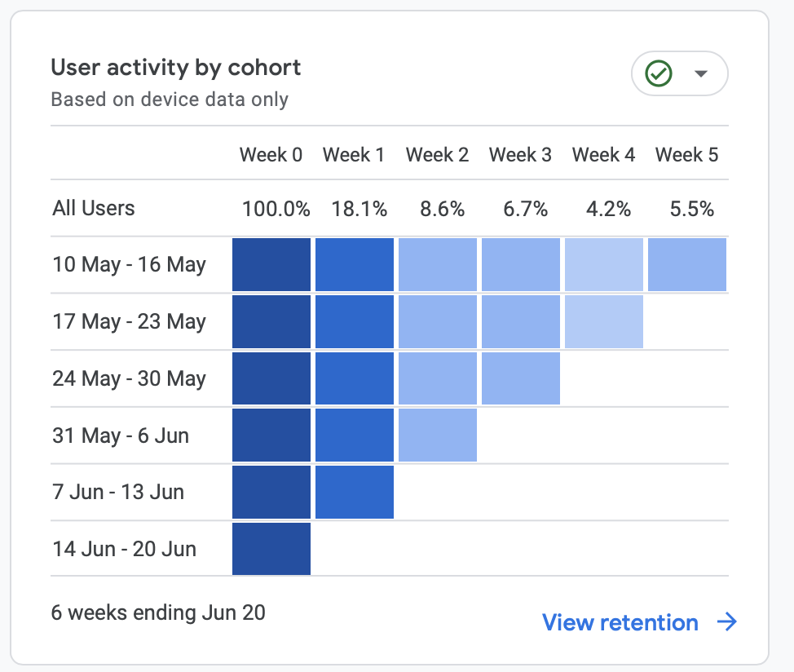Select the 17 May - 23 May cohort row
The width and height of the screenshot is (794, 672).
(390, 321)
